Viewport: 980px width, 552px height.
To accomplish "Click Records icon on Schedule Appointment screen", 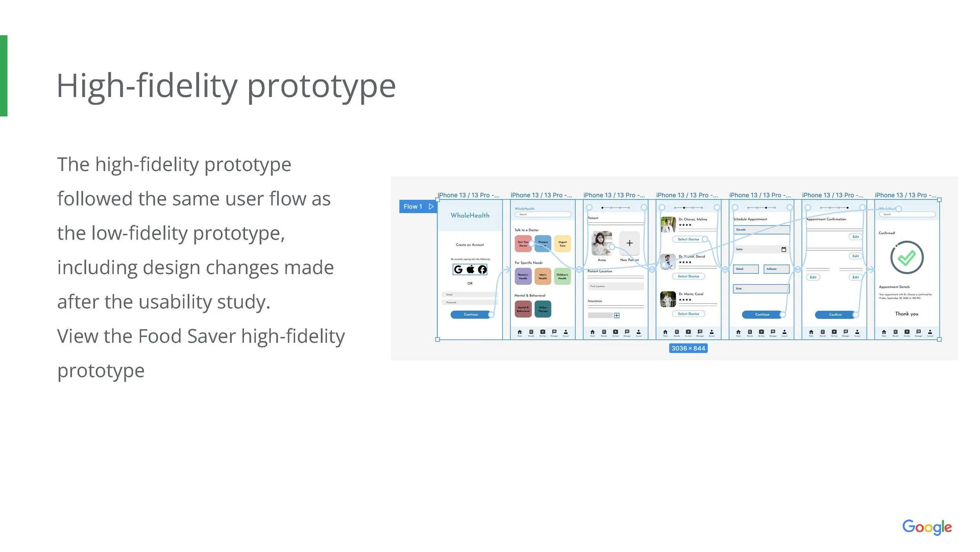I will point(750,332).
